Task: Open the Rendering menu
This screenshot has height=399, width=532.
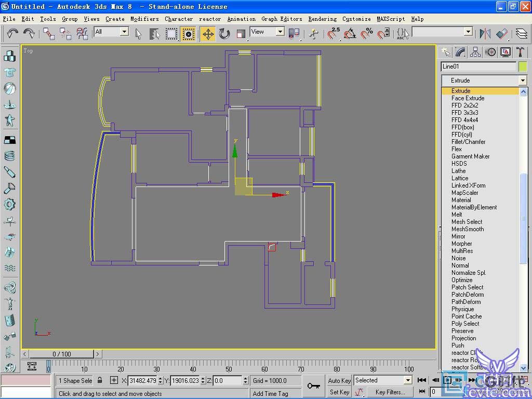Action: point(322,19)
